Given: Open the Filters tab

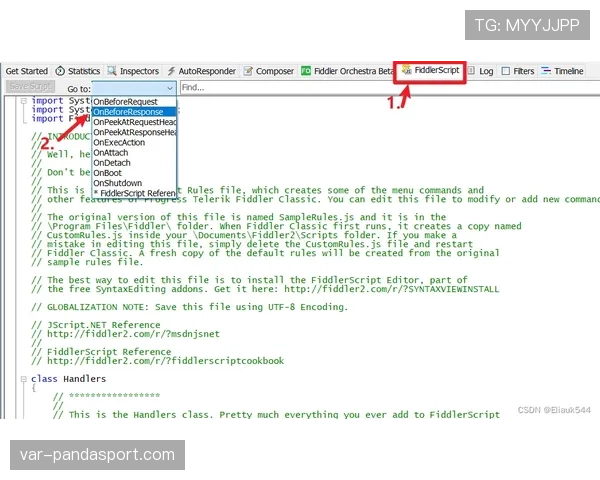Looking at the screenshot, I should tap(518, 71).
